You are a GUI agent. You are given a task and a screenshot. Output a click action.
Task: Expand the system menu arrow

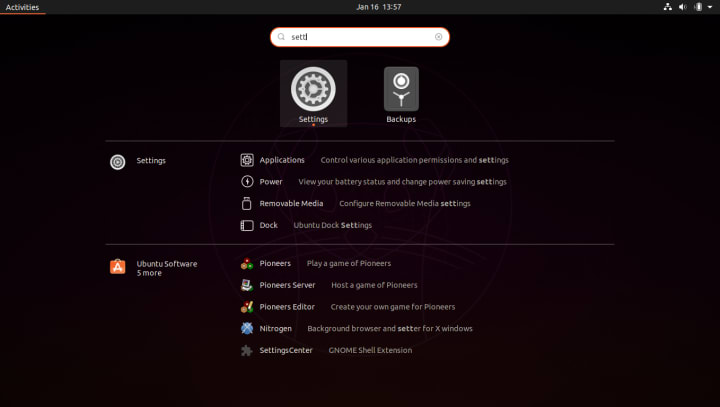[710, 7]
